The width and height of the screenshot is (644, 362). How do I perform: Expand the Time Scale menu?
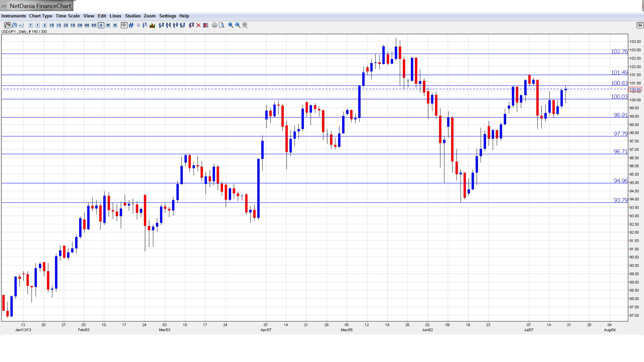coord(67,16)
